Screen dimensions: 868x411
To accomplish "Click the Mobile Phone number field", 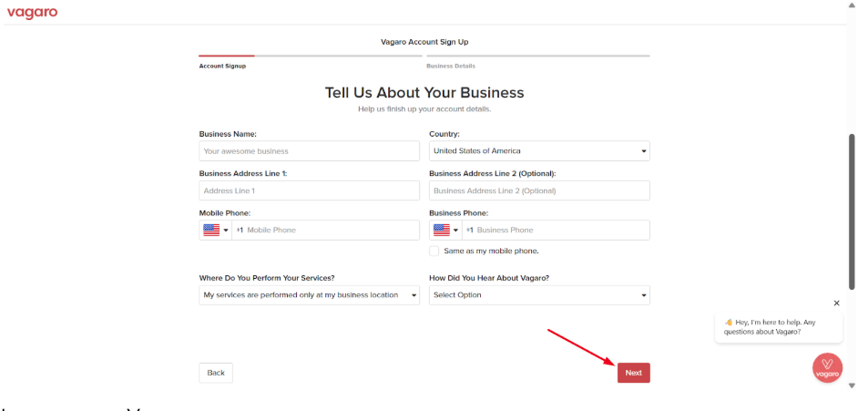I will click(326, 230).
